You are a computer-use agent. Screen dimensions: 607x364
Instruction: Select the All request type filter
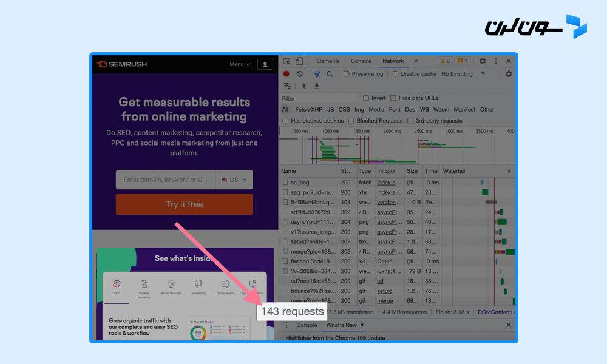[285, 109]
